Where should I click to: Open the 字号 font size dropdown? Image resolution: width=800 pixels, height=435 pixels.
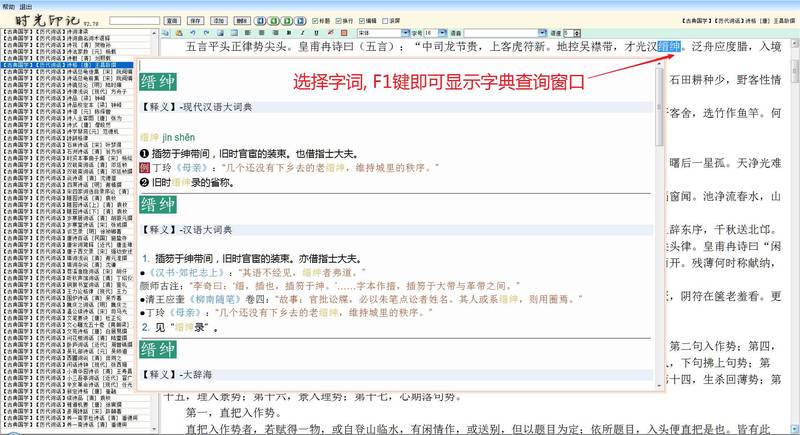[x=442, y=33]
